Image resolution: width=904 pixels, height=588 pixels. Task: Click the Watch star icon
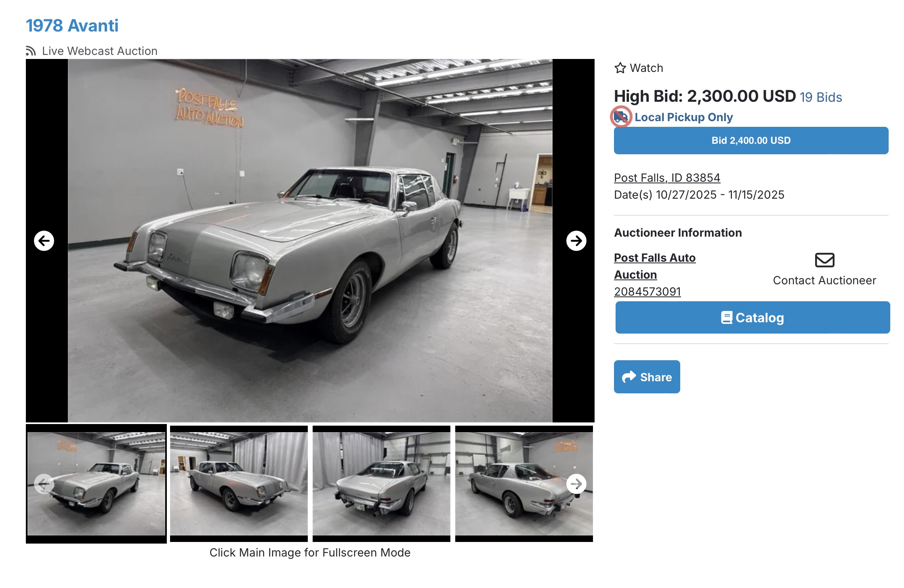coord(620,68)
